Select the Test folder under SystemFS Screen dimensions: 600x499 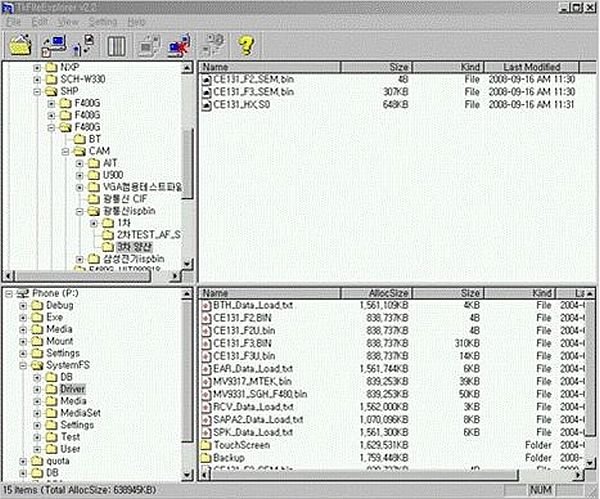coord(70,437)
